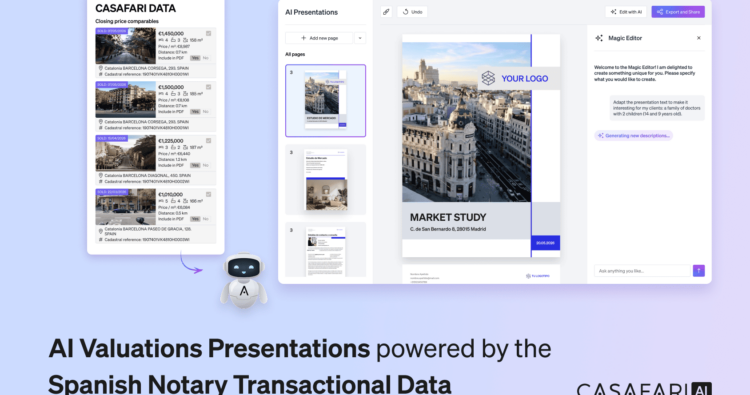Click location pin of BARCELONA DIAGONAL, 450 address

coord(100,176)
